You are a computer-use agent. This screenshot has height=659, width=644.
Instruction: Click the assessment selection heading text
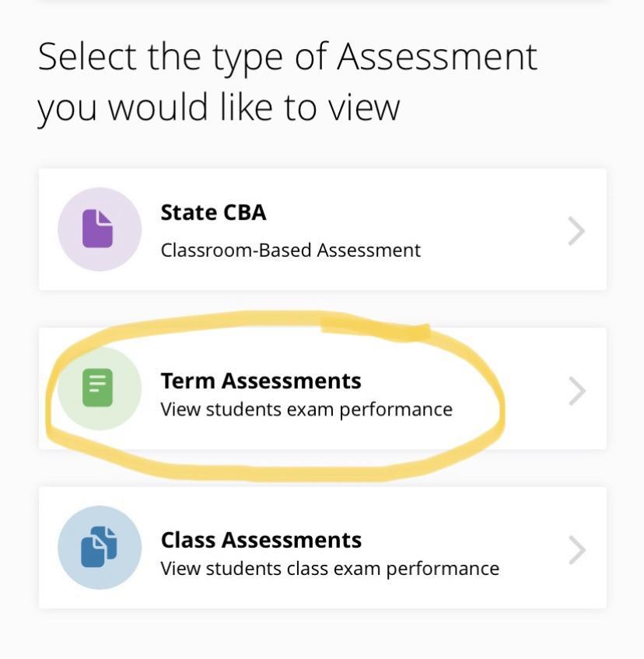288,82
